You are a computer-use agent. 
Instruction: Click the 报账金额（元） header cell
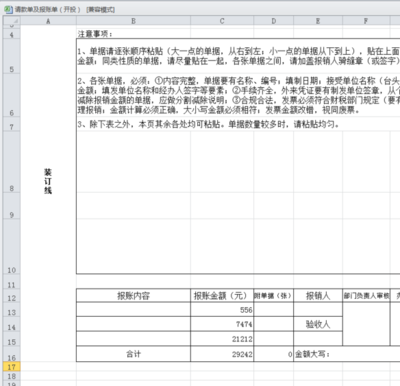[222, 296]
